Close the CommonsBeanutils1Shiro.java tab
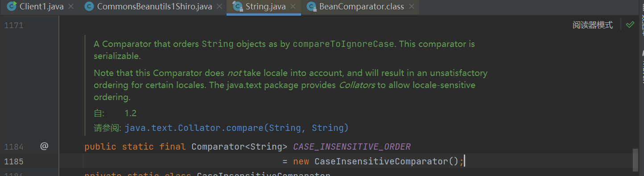Screen dimensions: 644x176 click(x=219, y=7)
